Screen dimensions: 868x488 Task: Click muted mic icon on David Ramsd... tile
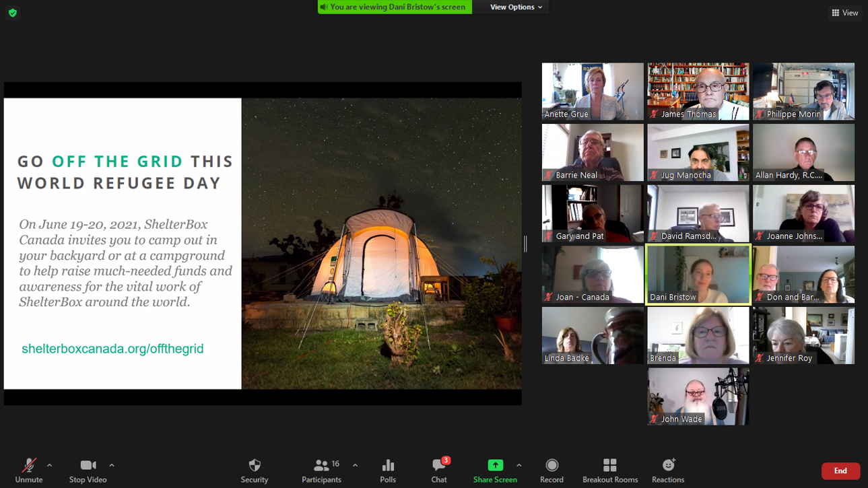(654, 236)
